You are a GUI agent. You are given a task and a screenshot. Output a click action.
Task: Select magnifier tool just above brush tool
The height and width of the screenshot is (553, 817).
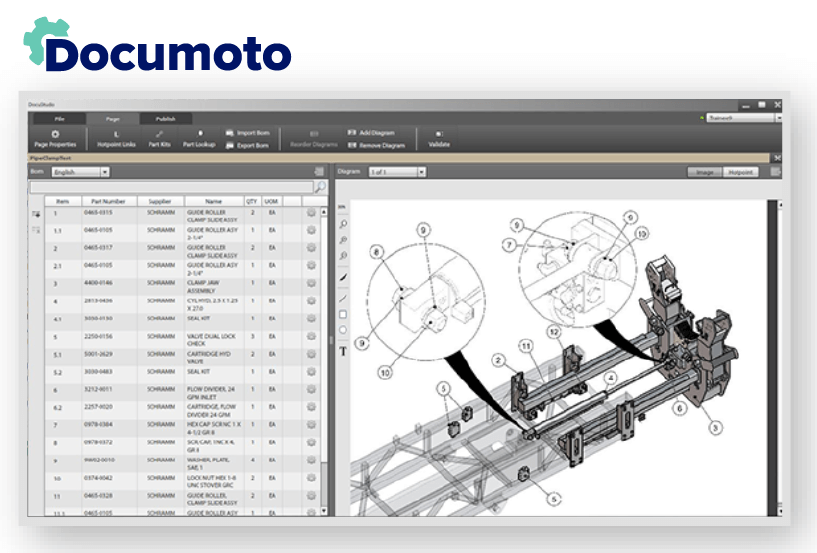343,256
